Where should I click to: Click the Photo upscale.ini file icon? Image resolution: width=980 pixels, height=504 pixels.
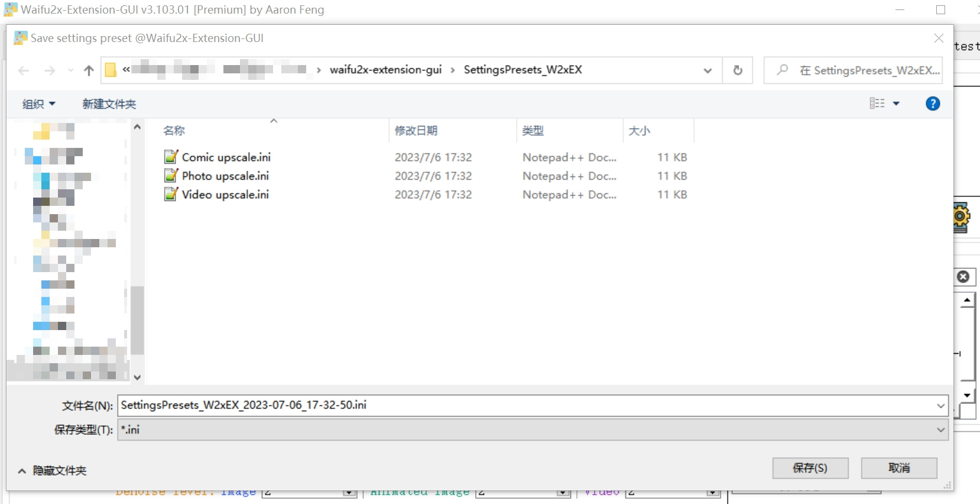pos(171,176)
